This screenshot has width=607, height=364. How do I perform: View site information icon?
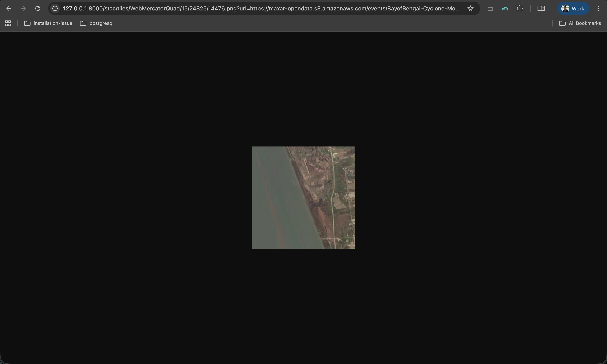coord(55,9)
